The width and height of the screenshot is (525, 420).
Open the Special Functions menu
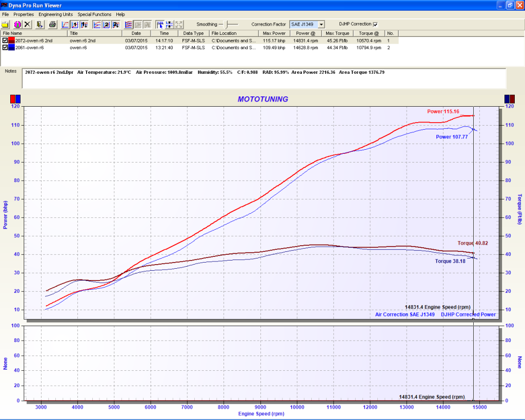coord(94,14)
